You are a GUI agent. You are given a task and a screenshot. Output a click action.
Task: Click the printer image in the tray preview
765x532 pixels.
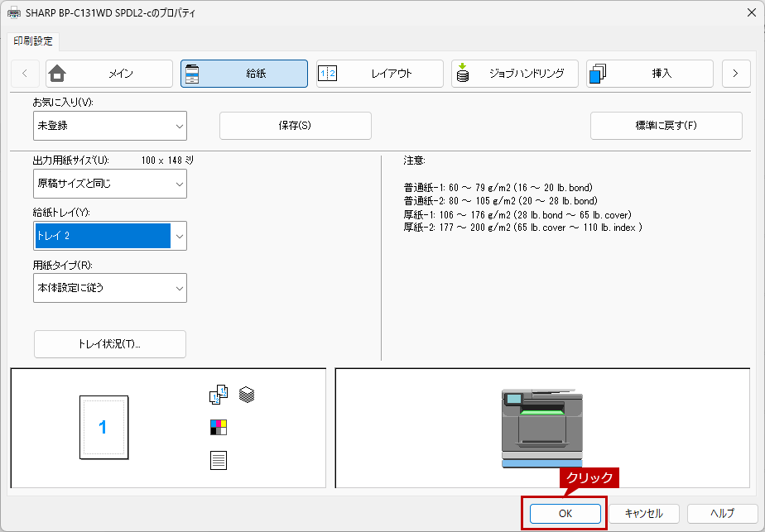click(542, 428)
